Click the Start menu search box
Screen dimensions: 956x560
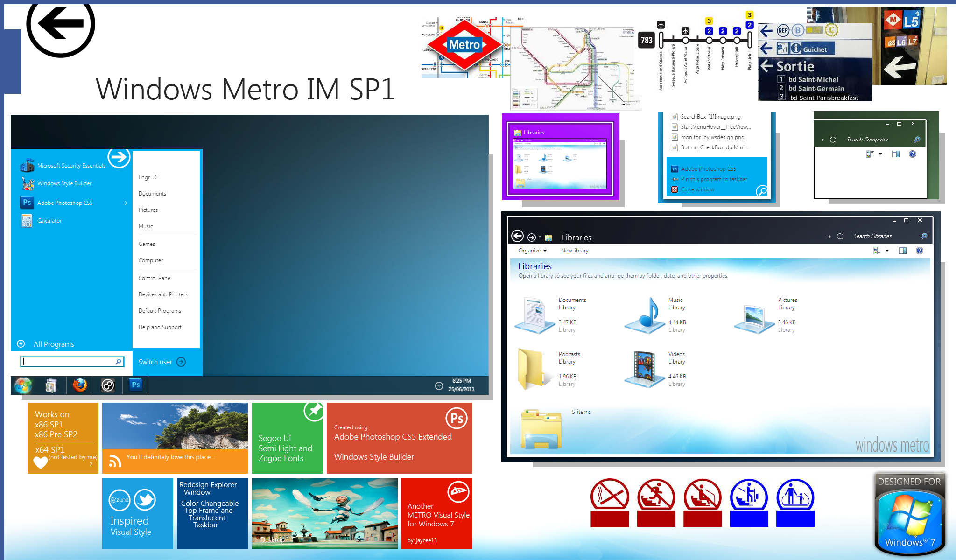(72, 362)
